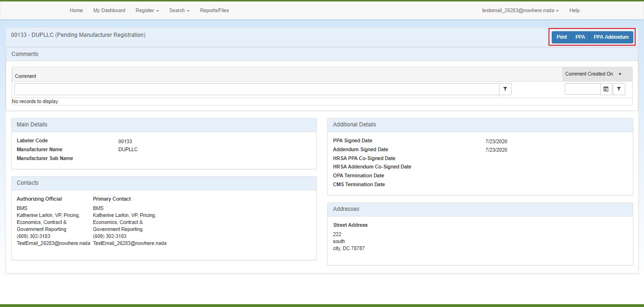This screenshot has height=307, width=644.
Task: Click the CMS Termination Date label
Action: (x=359, y=184)
